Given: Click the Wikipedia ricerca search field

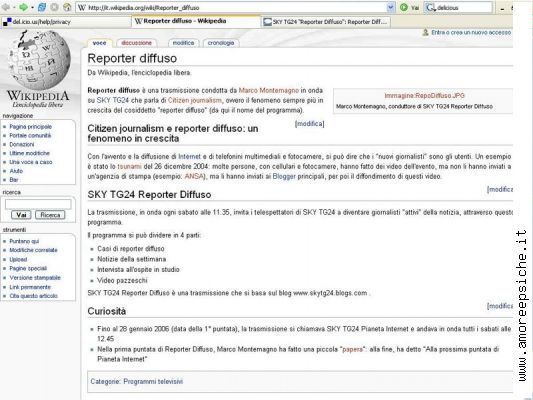Looking at the screenshot, I should 38,204.
